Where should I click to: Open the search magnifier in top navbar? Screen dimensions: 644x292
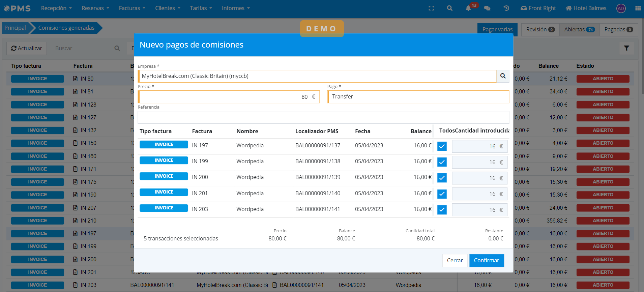(x=449, y=8)
